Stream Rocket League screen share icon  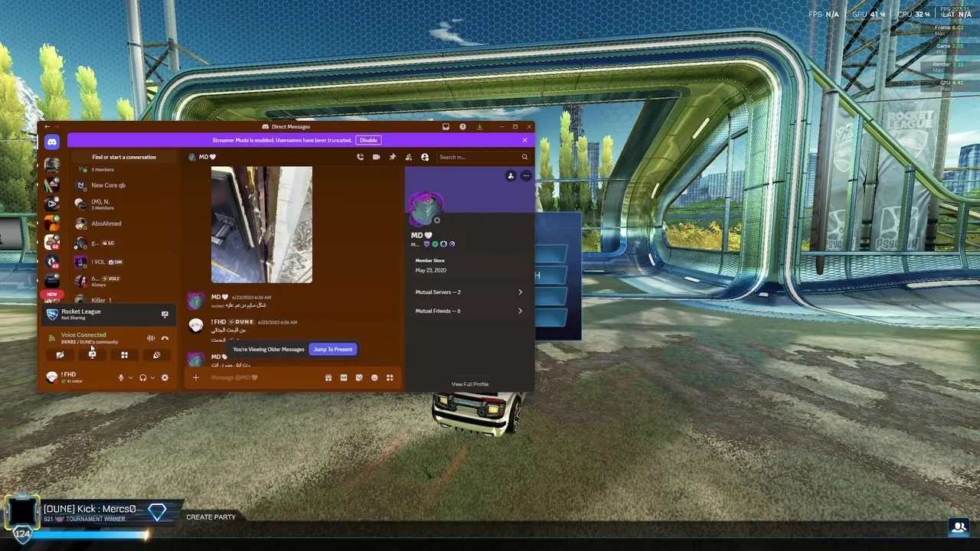tap(165, 315)
